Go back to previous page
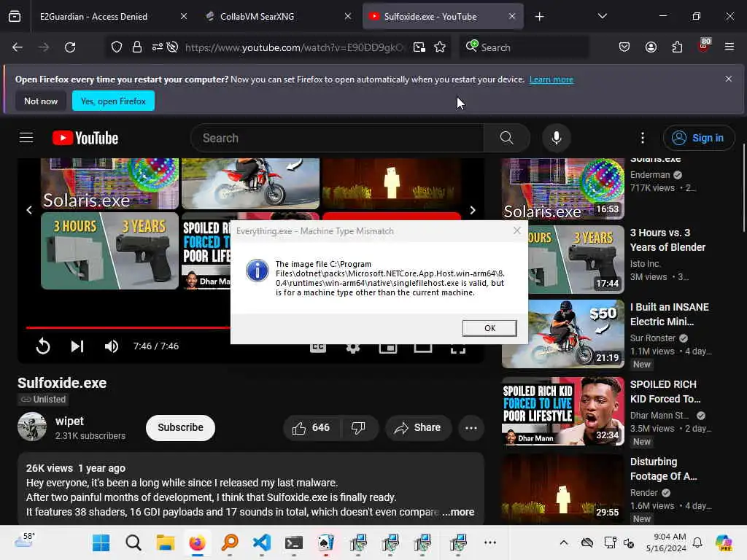The height and width of the screenshot is (560, 747). [18, 47]
